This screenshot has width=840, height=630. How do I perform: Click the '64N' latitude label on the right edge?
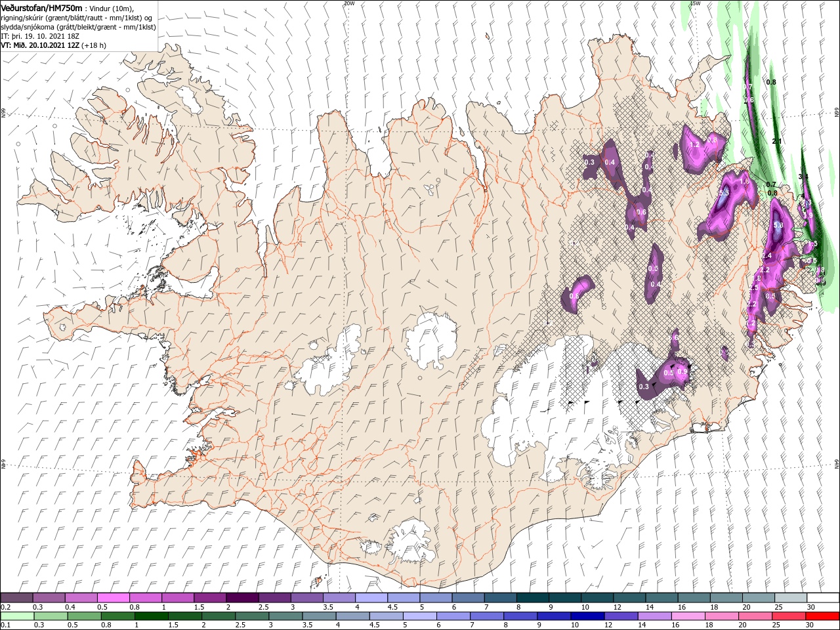pos(837,464)
